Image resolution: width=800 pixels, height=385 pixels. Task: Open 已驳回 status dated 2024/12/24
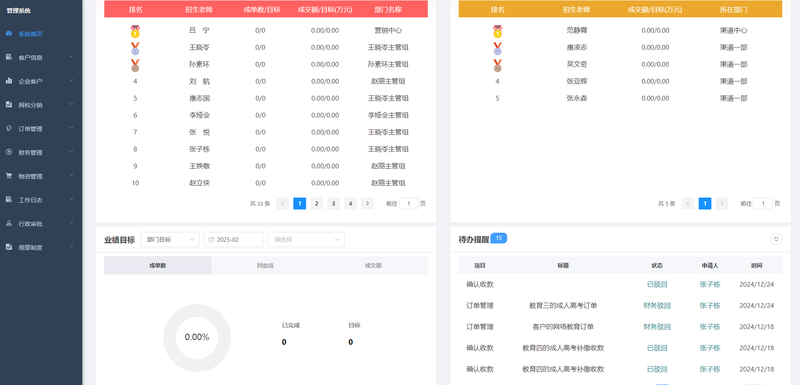point(657,285)
